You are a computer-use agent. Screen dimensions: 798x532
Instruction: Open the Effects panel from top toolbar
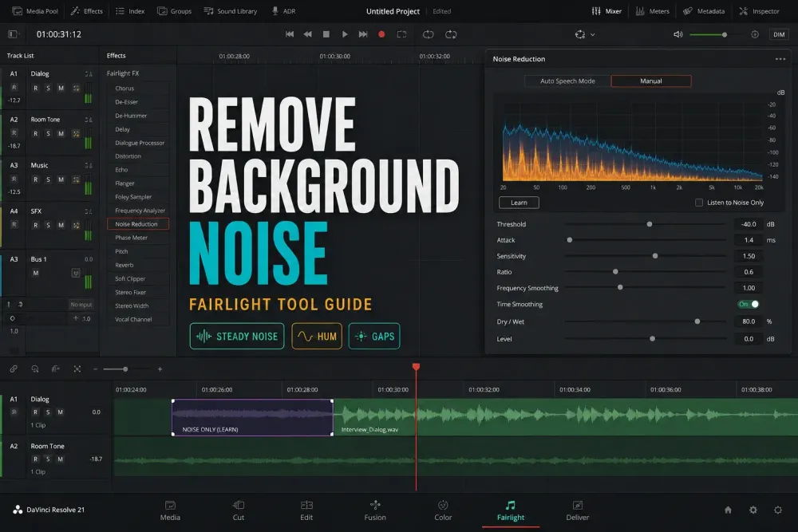click(x=86, y=10)
